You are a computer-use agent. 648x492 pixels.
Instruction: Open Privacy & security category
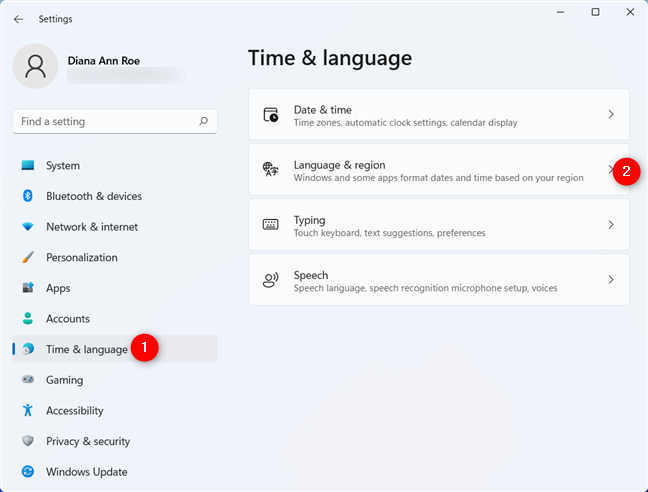click(115, 441)
